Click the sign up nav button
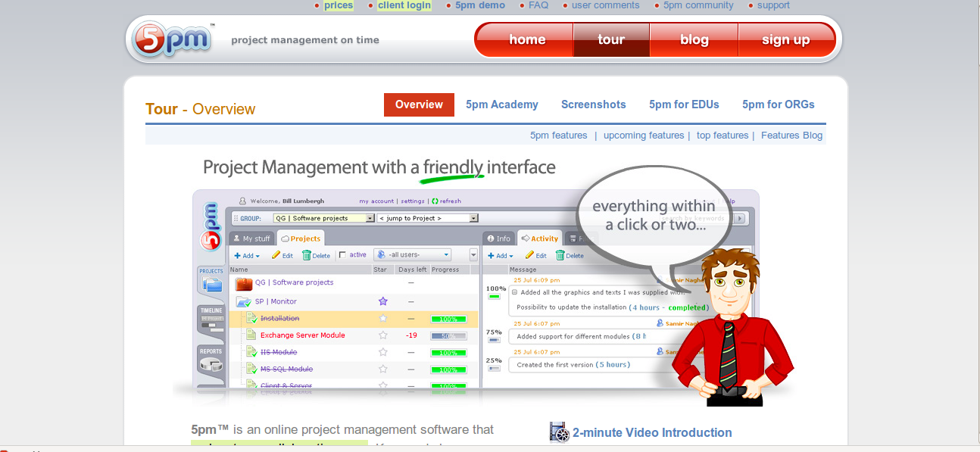 pyautogui.click(x=786, y=40)
